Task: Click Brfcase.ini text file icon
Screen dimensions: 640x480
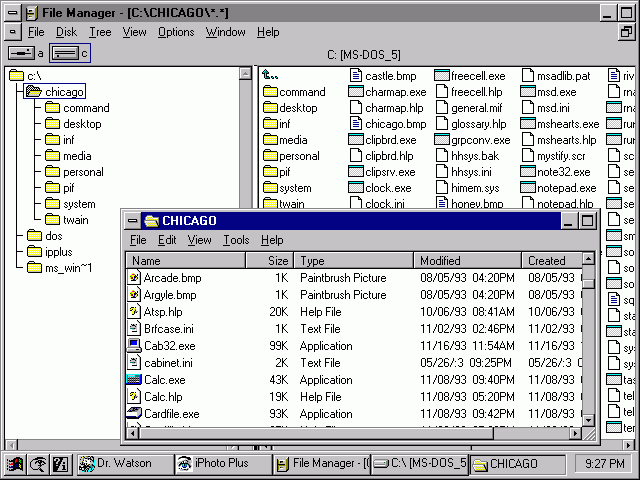Action: (133, 329)
